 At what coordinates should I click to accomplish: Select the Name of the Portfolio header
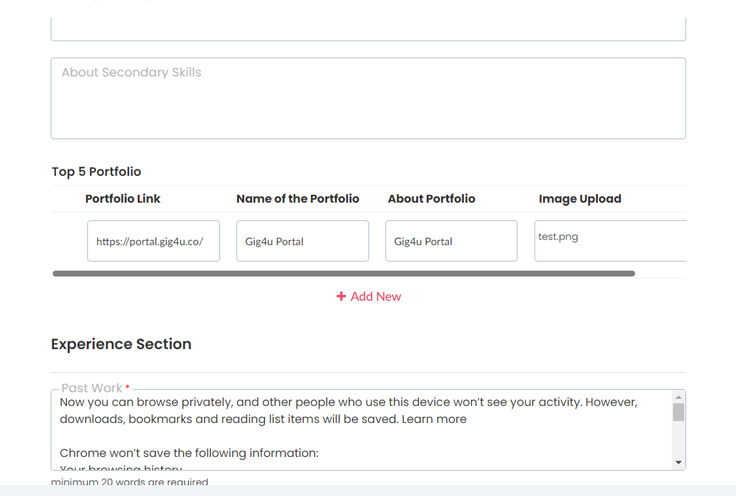coord(298,199)
